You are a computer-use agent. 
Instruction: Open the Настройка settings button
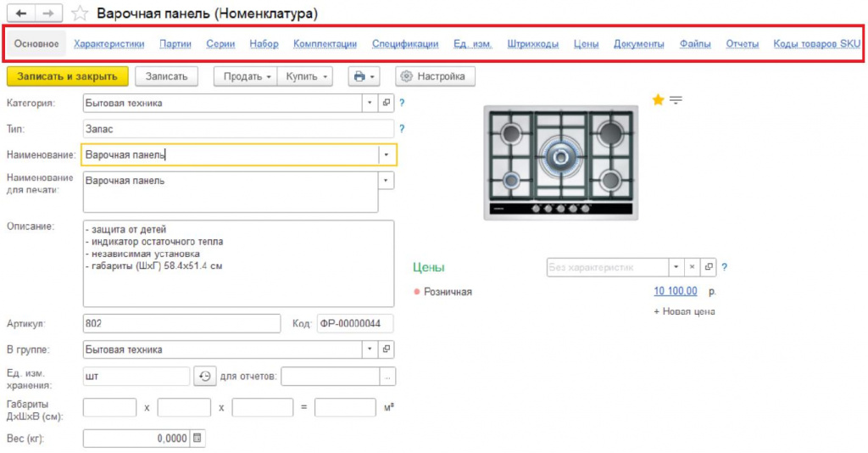click(x=435, y=76)
